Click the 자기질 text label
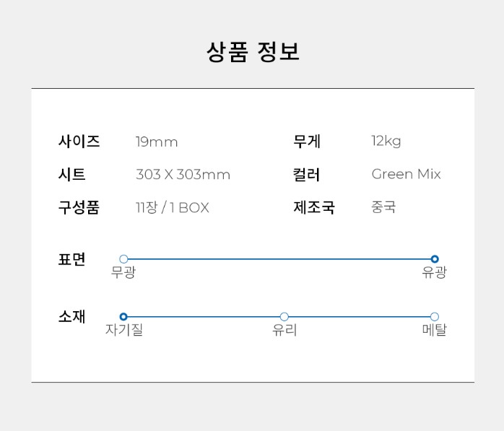Image resolution: width=504 pixels, height=431 pixels. tap(124, 331)
